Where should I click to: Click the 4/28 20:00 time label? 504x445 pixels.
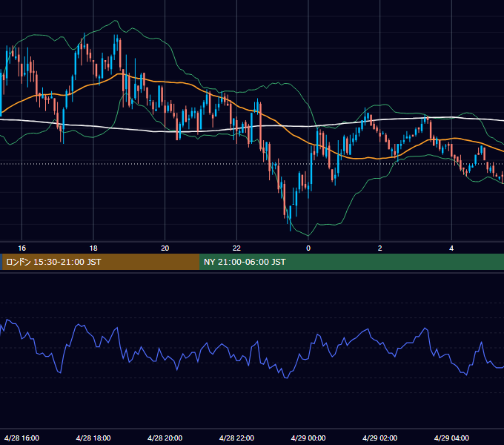[165, 438]
